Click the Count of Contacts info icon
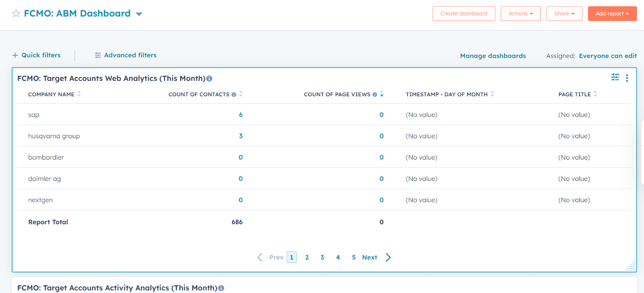 pyautogui.click(x=234, y=94)
